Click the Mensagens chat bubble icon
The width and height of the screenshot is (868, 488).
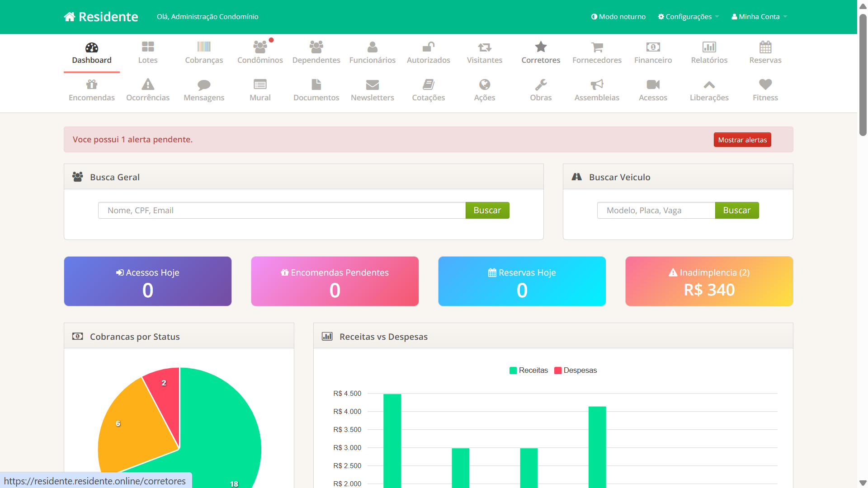pyautogui.click(x=203, y=84)
